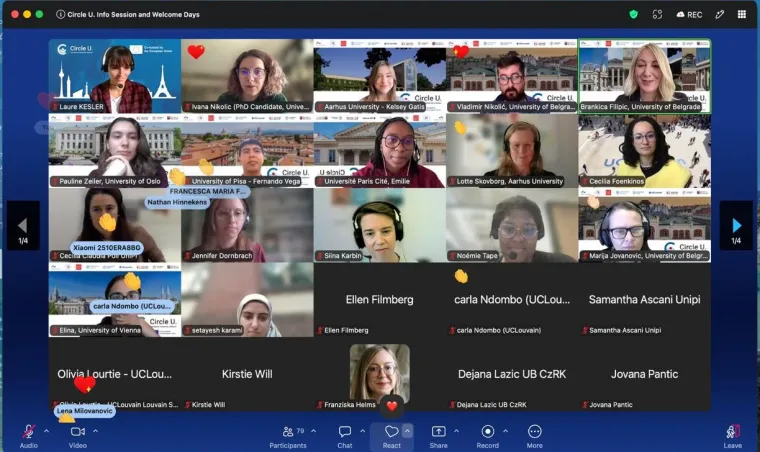Select Dejana Lazic UB CzRK tile
Viewport: 760px width, 452px height.
[x=512, y=374]
